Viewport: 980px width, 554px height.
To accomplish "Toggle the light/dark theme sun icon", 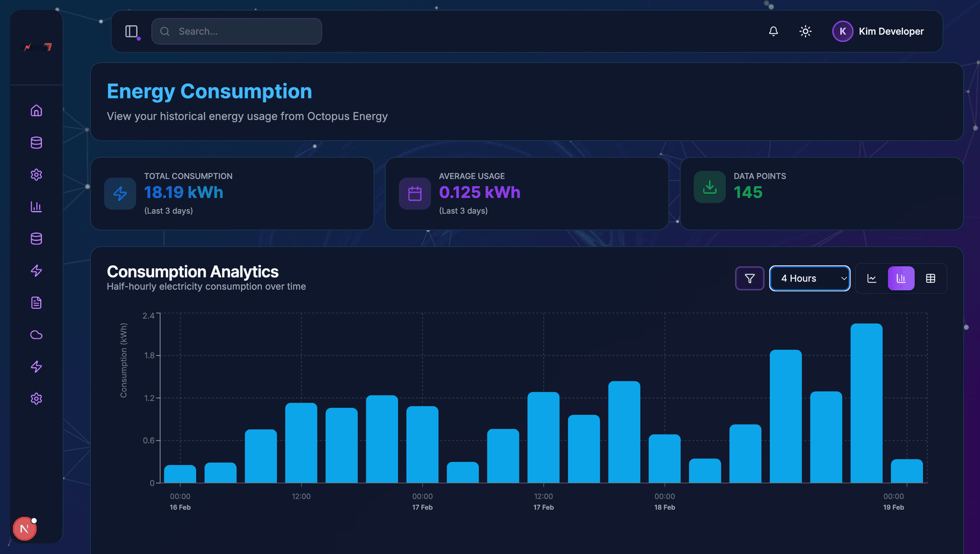I will point(805,31).
